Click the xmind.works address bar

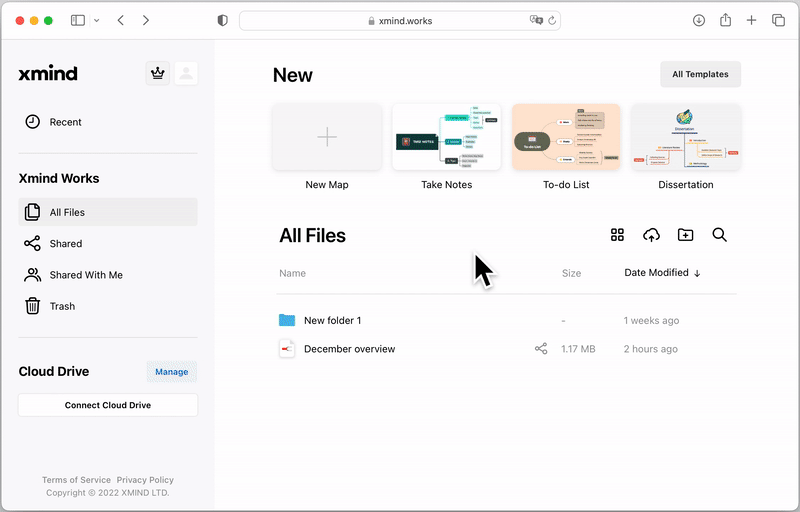pyautogui.click(x=400, y=21)
